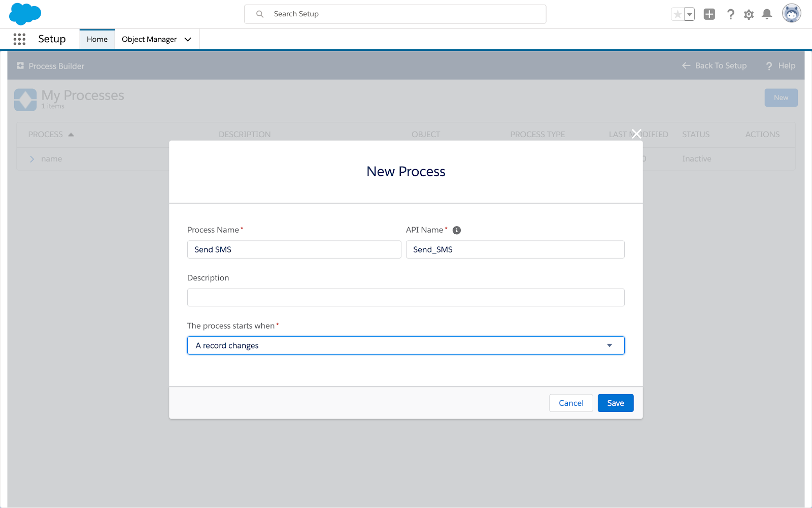Save the new process
This screenshot has width=812, height=508.
616,403
